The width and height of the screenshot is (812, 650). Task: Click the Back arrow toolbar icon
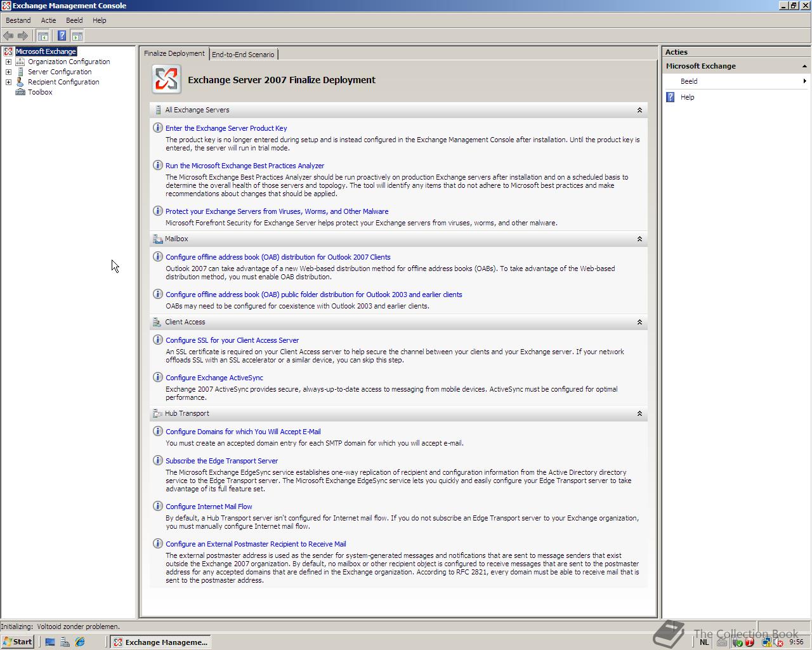point(8,36)
